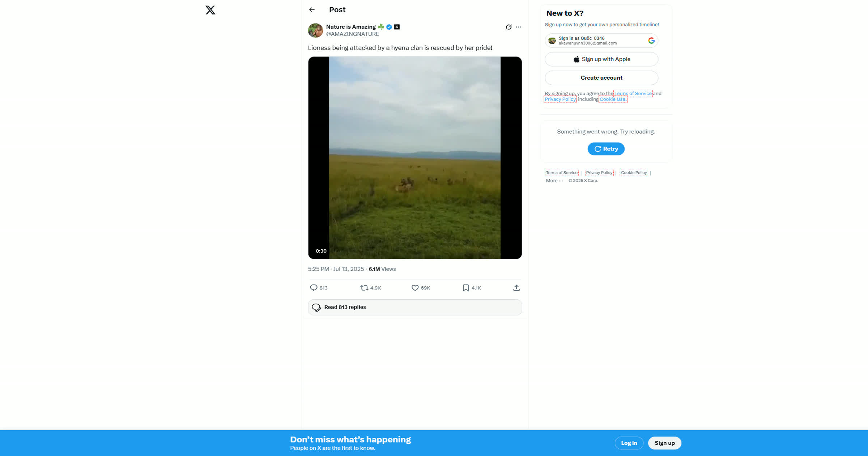The height and width of the screenshot is (456, 868).
Task: Go back using the back arrow
Action: pyautogui.click(x=312, y=10)
